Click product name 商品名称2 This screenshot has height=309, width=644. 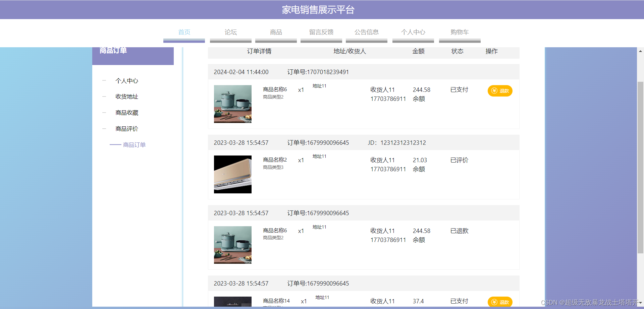275,160
